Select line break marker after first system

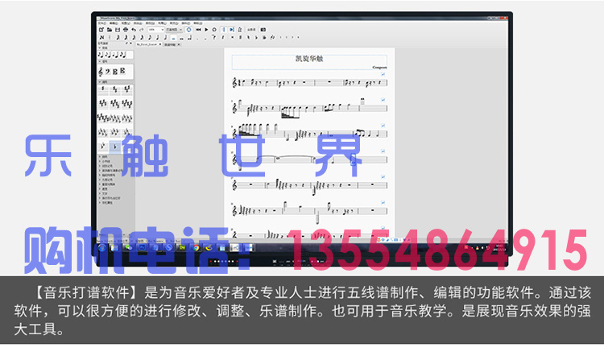(x=383, y=74)
